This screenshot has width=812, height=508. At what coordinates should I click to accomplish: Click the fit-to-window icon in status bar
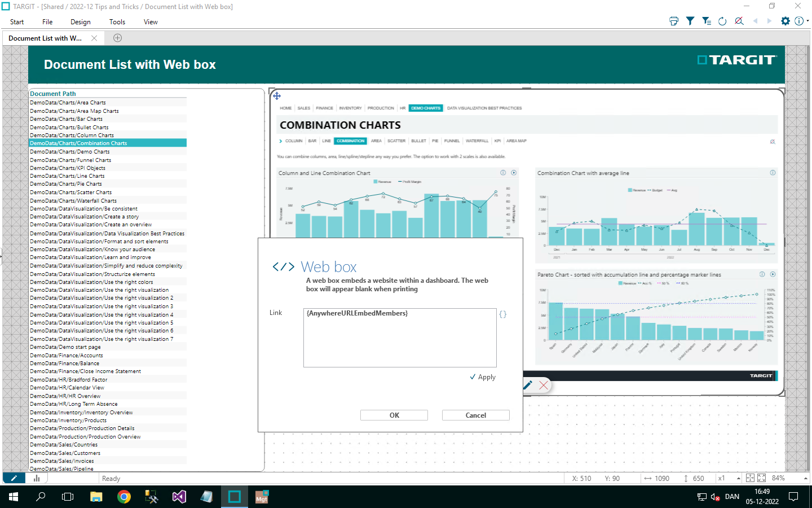point(750,478)
